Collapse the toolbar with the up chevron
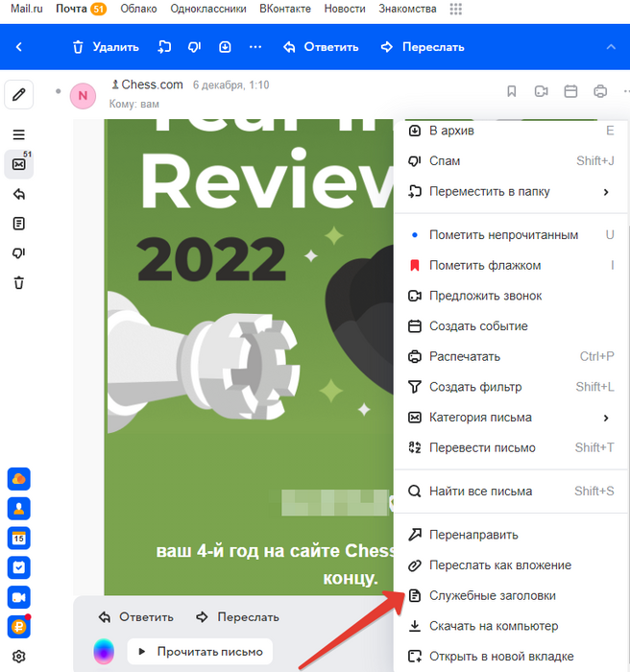Viewport: 630px width, 672px height. [x=611, y=47]
